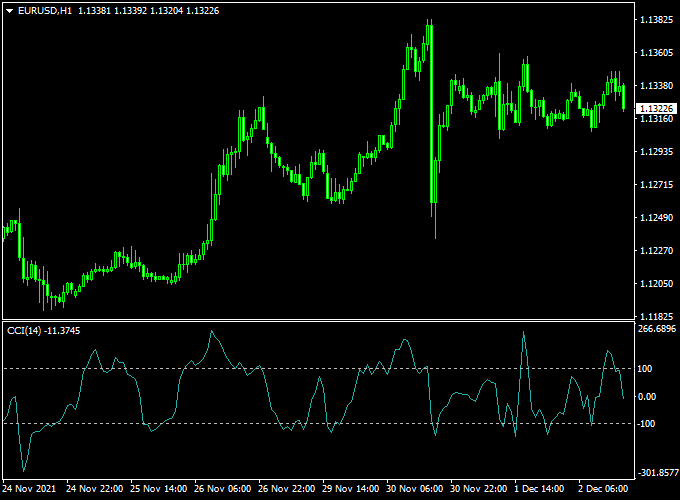Select the CCI -100 level label
680x500 pixels.
[x=646, y=424]
